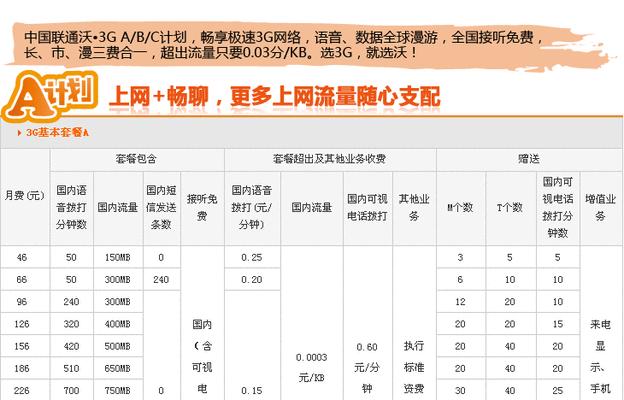
Task: Click the 国内可视电话拨打分钟数 column header
Action: pyautogui.click(x=558, y=207)
